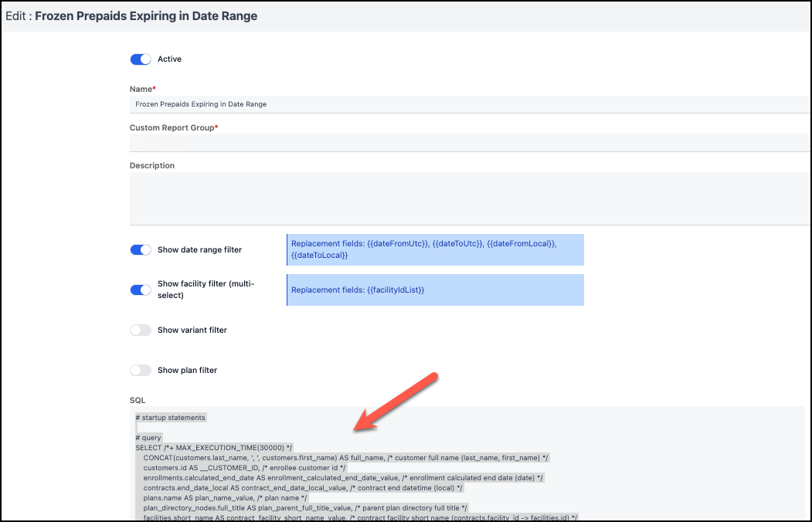Click inside the Description text area
The image size is (812, 522).
(464, 198)
